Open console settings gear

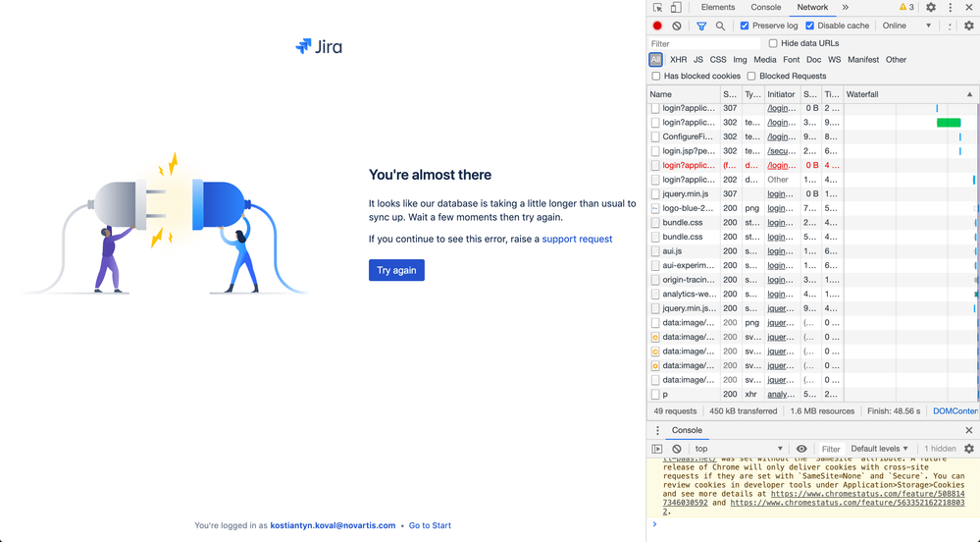[968, 449]
